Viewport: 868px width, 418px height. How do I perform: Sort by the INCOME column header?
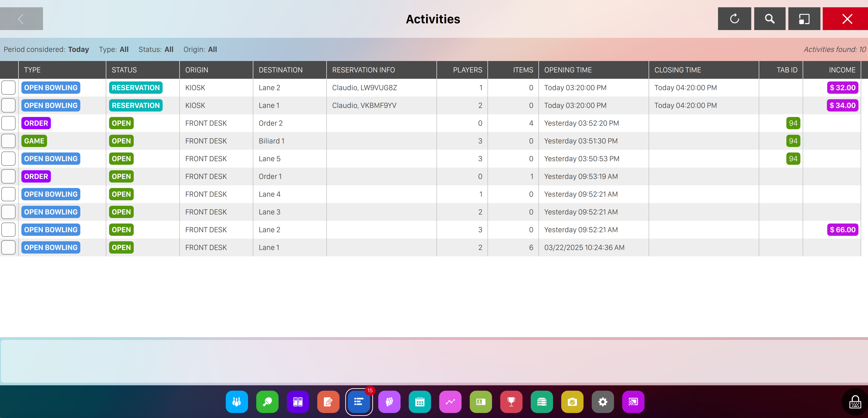(x=842, y=70)
